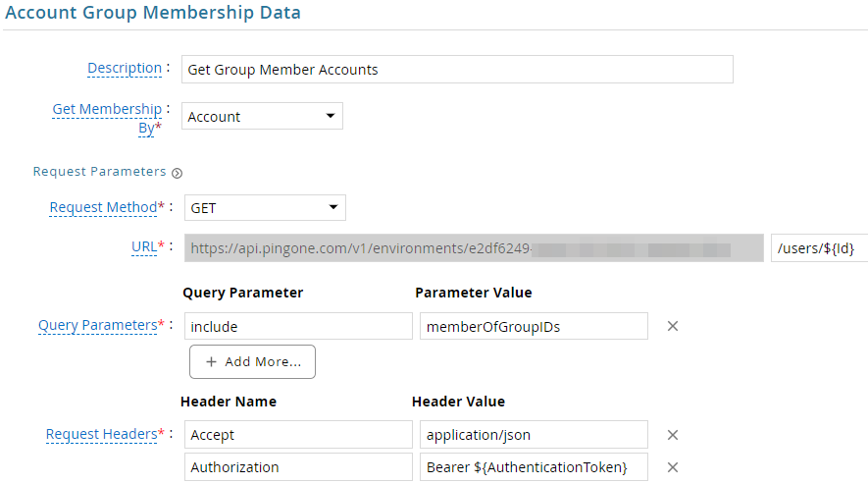Edit the memberOfGroupIDs parameter value field
868x484 pixels.
(x=534, y=326)
